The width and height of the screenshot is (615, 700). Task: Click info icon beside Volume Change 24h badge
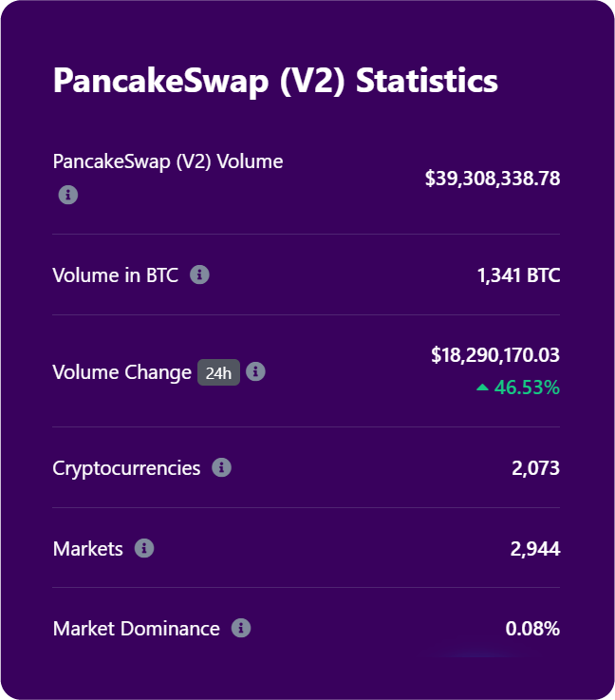coord(256,371)
